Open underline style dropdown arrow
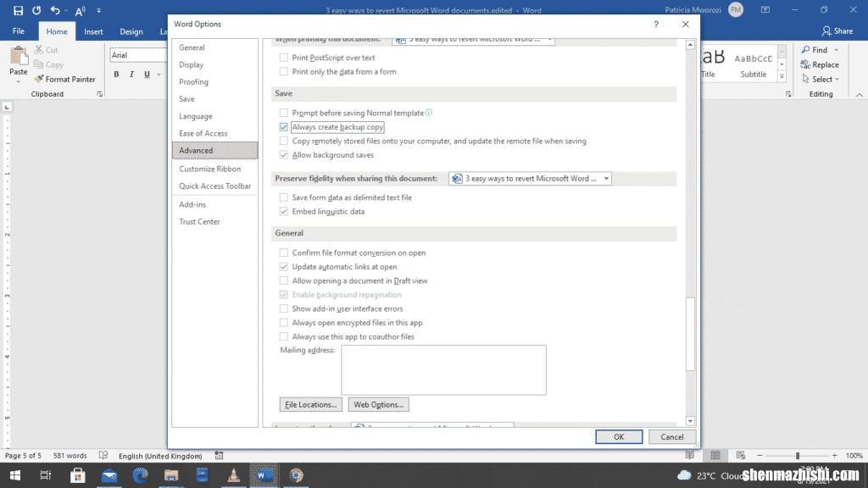 tap(159, 75)
